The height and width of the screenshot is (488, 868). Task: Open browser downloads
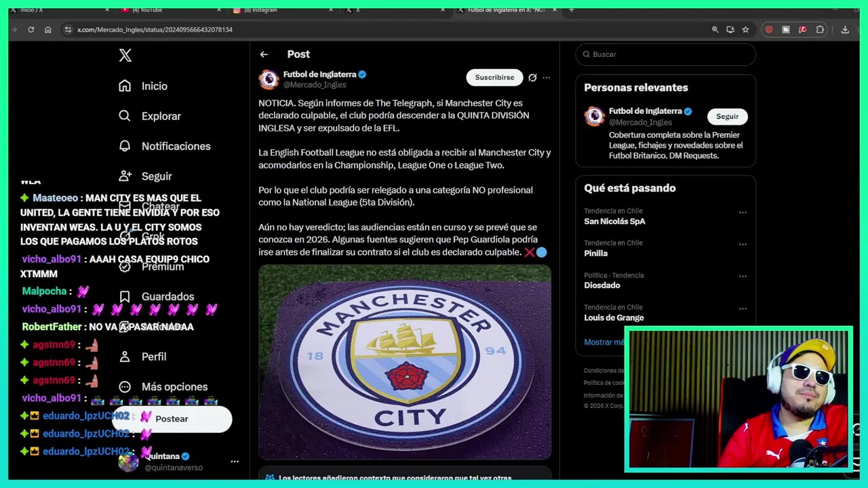845,30
